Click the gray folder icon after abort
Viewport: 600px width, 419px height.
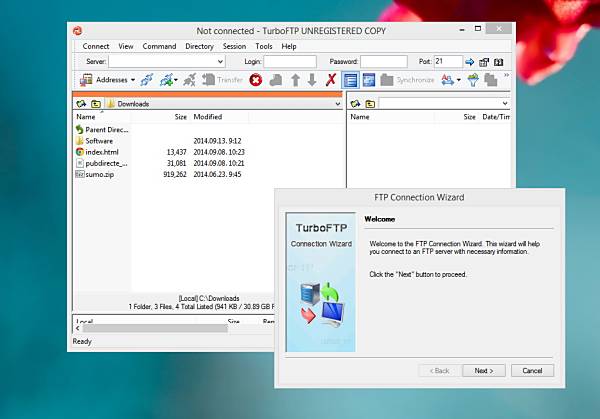pos(276,80)
